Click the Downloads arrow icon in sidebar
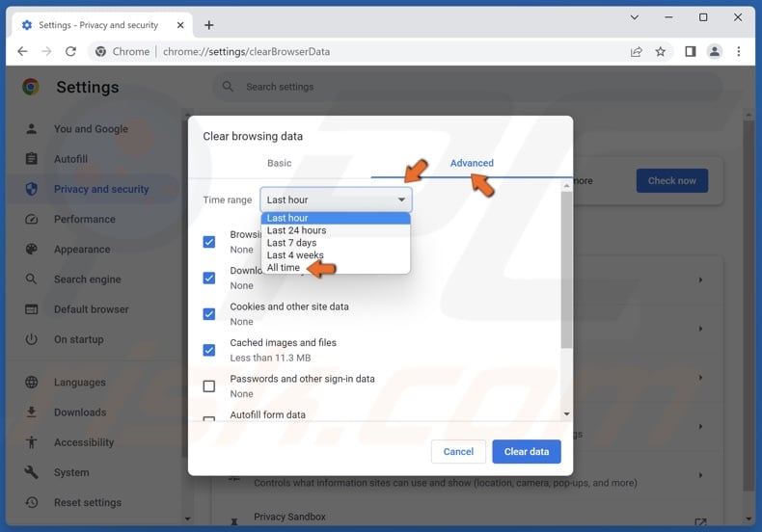Image resolution: width=762 pixels, height=532 pixels. 32,412
